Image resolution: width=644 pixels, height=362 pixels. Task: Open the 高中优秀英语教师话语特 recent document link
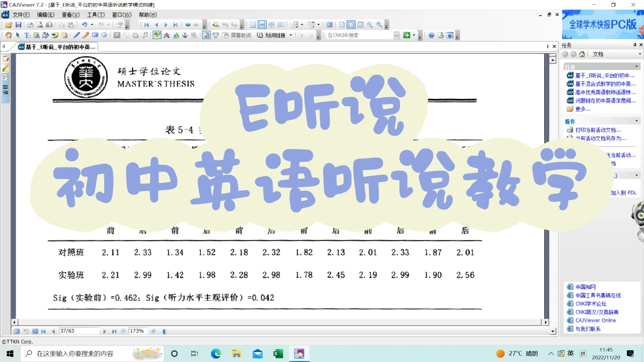tap(605, 92)
